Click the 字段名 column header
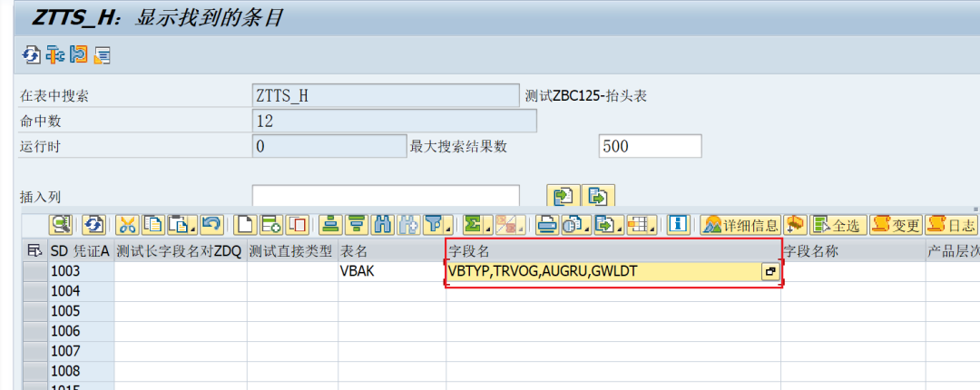Viewport: 980px width, 390px height. (x=613, y=252)
